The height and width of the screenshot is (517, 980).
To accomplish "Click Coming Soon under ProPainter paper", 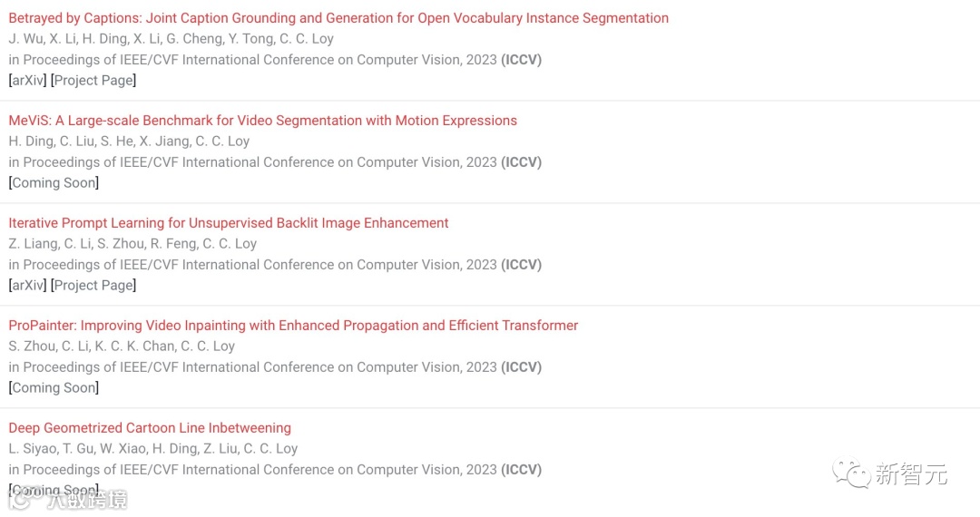I will (54, 387).
